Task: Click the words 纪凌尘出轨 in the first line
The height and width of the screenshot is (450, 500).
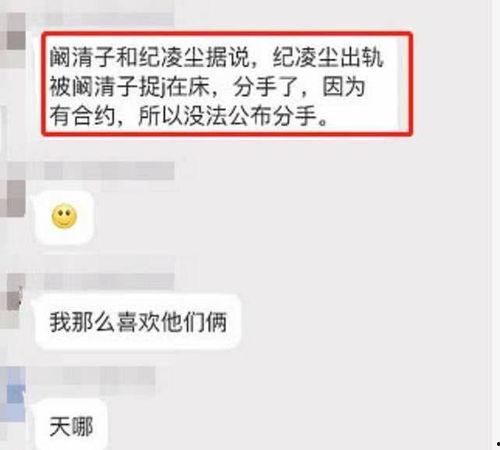Action: (328, 57)
